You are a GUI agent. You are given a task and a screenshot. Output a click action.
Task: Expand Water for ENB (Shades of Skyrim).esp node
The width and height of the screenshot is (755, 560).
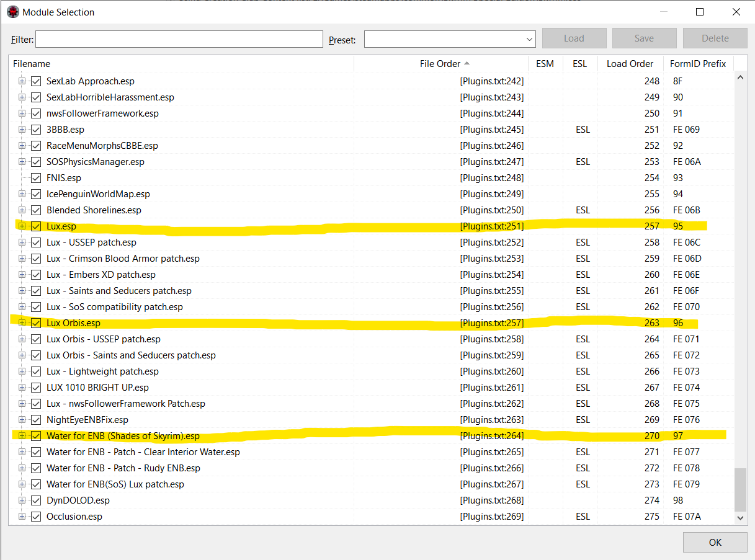point(22,436)
